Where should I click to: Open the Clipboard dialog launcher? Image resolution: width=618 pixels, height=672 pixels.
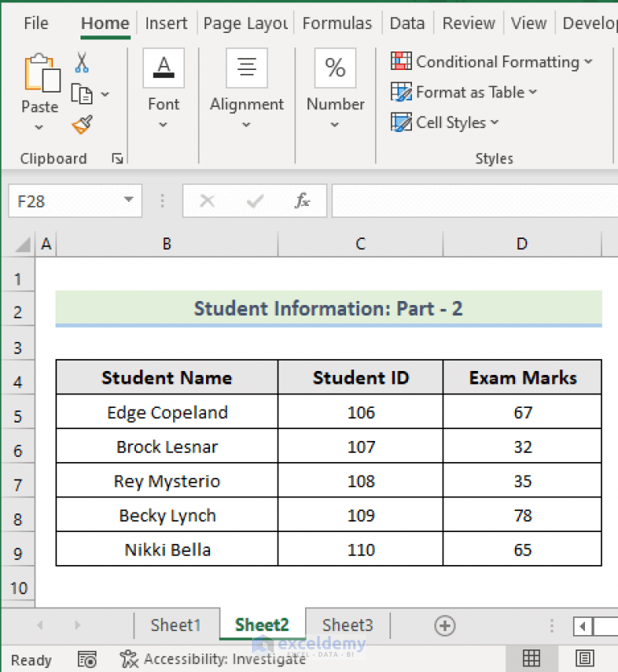point(117,159)
